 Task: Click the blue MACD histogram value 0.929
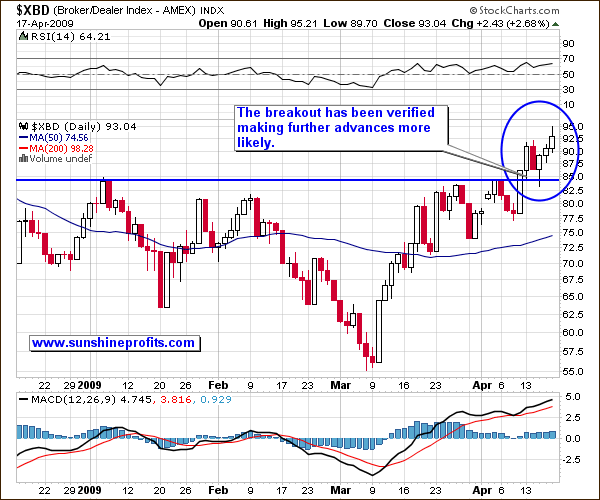click(216, 400)
